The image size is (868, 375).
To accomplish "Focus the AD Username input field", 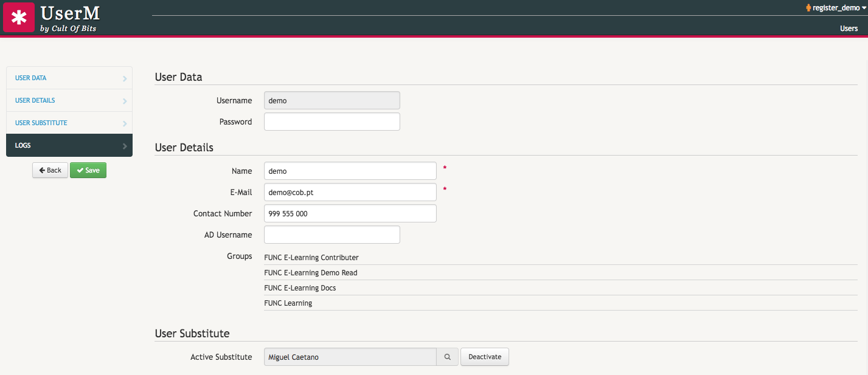I will 332,235.
